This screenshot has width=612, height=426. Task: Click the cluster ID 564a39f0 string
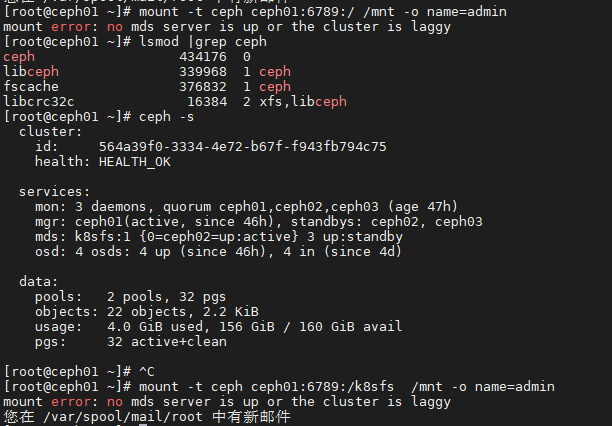pyautogui.click(x=242, y=146)
